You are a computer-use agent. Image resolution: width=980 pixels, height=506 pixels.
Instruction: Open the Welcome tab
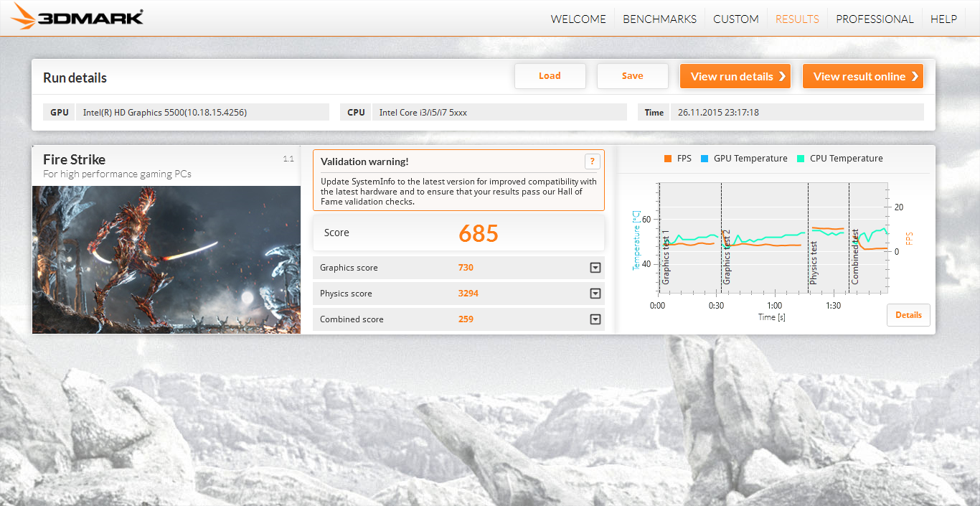[x=578, y=19]
